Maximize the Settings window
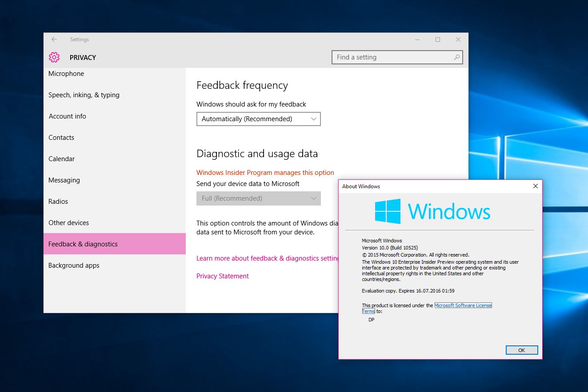The width and height of the screenshot is (588, 392). (438, 40)
